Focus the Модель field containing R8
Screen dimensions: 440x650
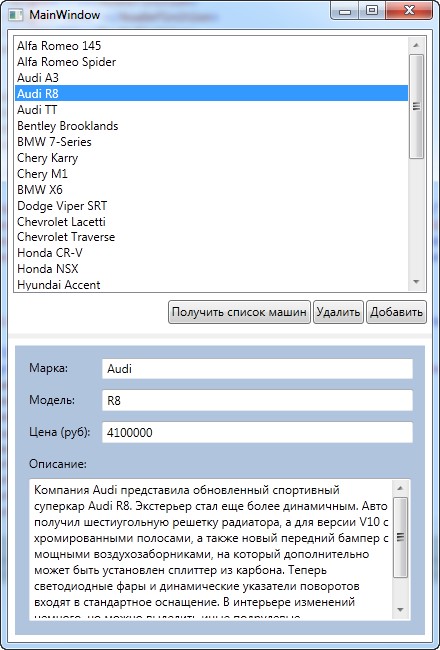[x=257, y=400]
